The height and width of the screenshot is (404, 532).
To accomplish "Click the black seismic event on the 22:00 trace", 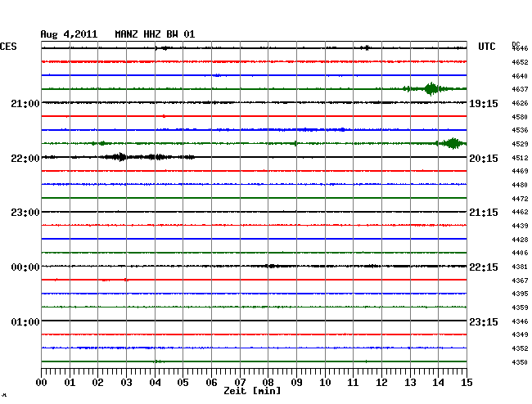I will [120, 157].
